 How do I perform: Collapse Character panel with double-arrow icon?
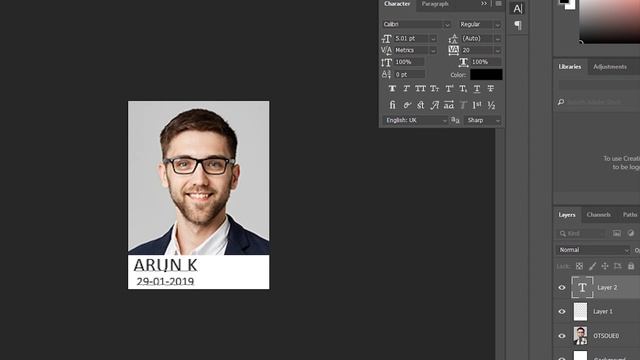[x=484, y=4]
